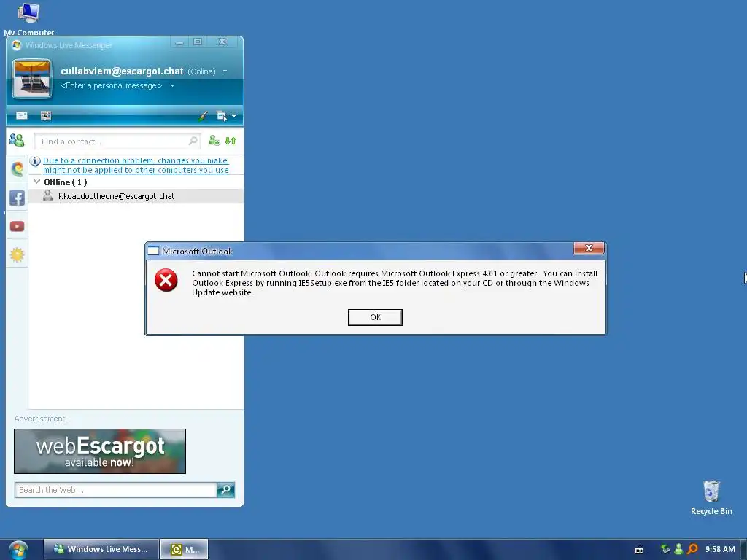The height and width of the screenshot is (560, 747).
Task: Click OK in Microsoft Outlook error dialog
Action: (375, 317)
